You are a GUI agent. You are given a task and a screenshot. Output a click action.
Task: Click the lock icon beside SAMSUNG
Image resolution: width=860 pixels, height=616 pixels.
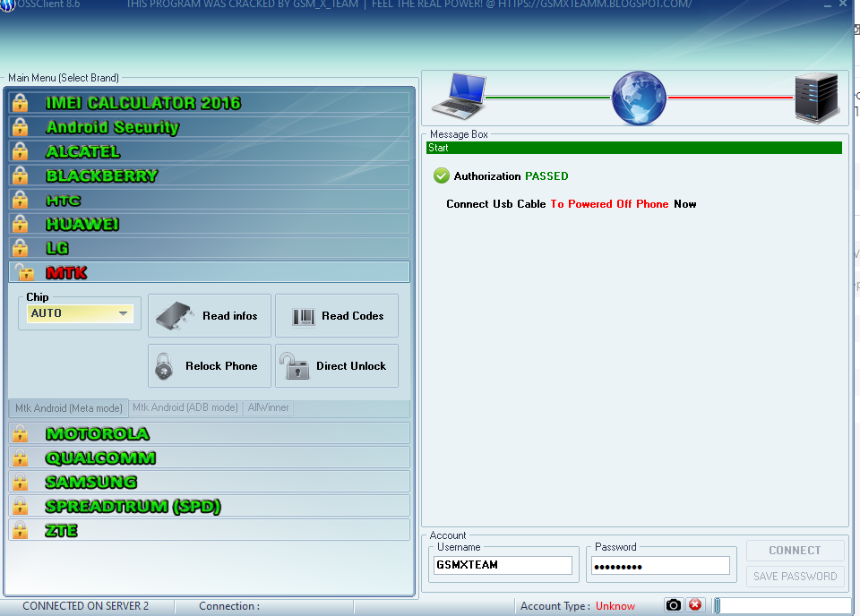pyautogui.click(x=21, y=481)
